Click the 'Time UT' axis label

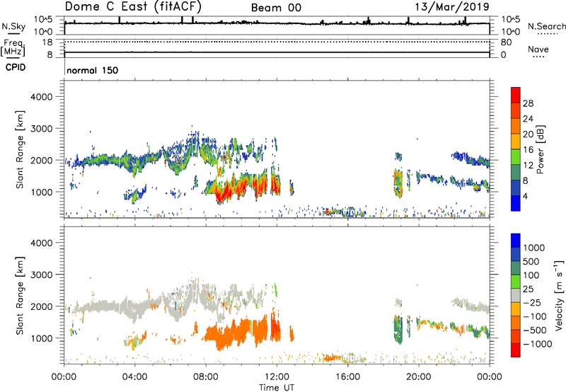[x=277, y=388]
